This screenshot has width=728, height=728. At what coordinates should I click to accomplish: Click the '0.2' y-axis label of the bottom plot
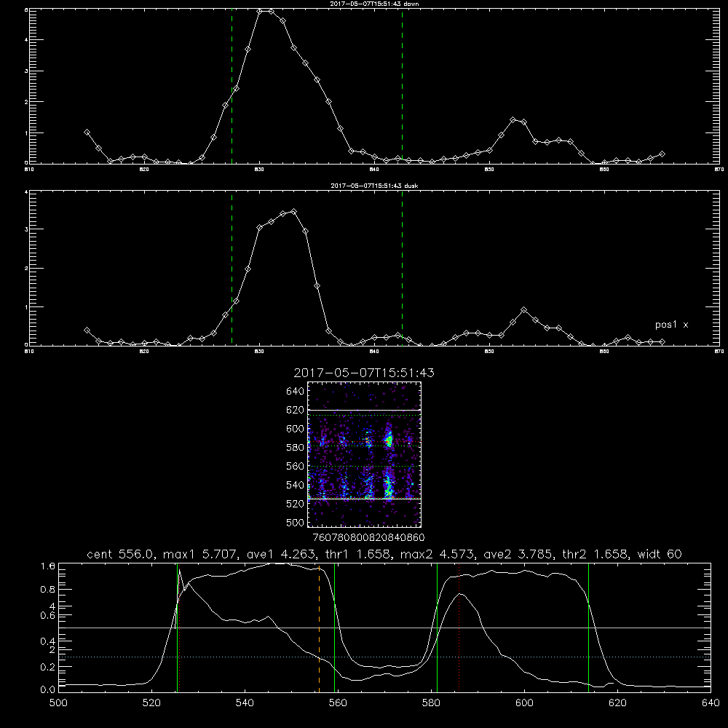[x=48, y=667]
